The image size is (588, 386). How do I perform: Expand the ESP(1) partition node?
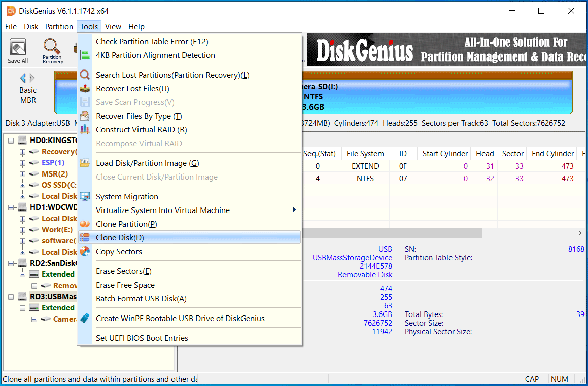(22, 163)
